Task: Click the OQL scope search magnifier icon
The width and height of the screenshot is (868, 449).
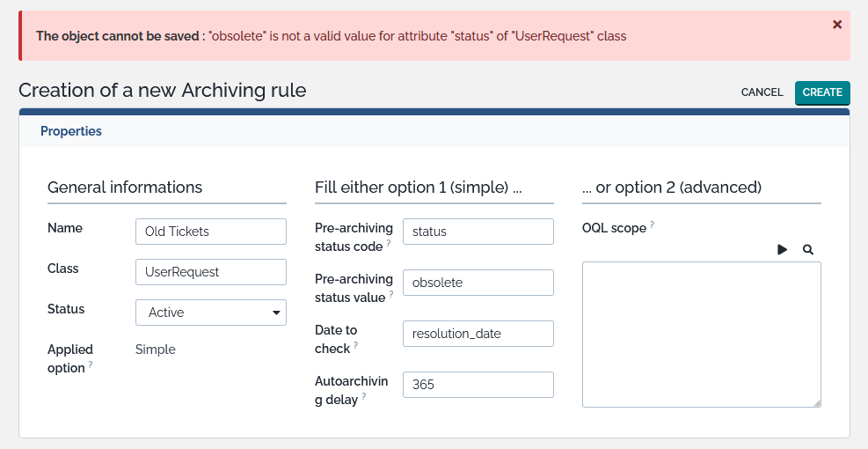Action: tap(808, 250)
